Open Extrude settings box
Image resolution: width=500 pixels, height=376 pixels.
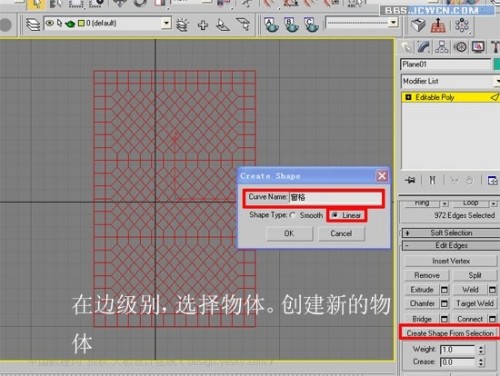pos(444,290)
